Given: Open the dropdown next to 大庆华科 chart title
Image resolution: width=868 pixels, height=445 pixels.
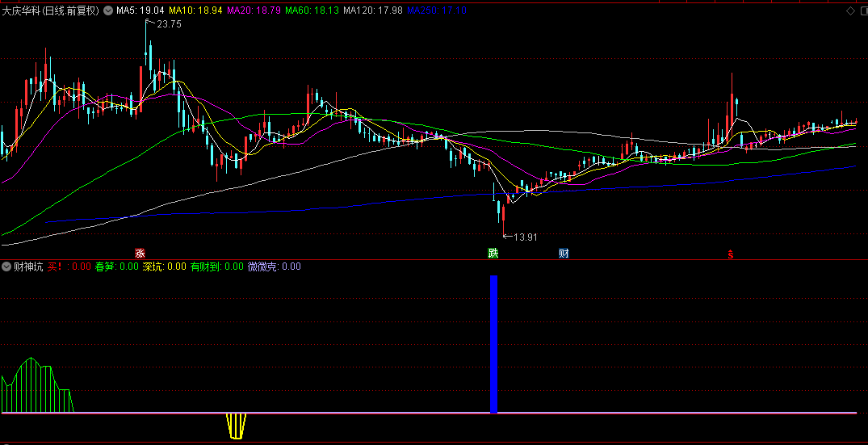Looking at the screenshot, I should pyautogui.click(x=107, y=10).
